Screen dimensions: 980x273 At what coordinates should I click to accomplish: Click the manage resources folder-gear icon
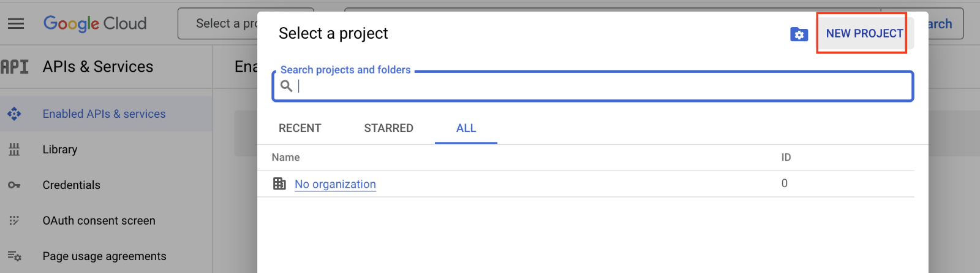pyautogui.click(x=799, y=34)
